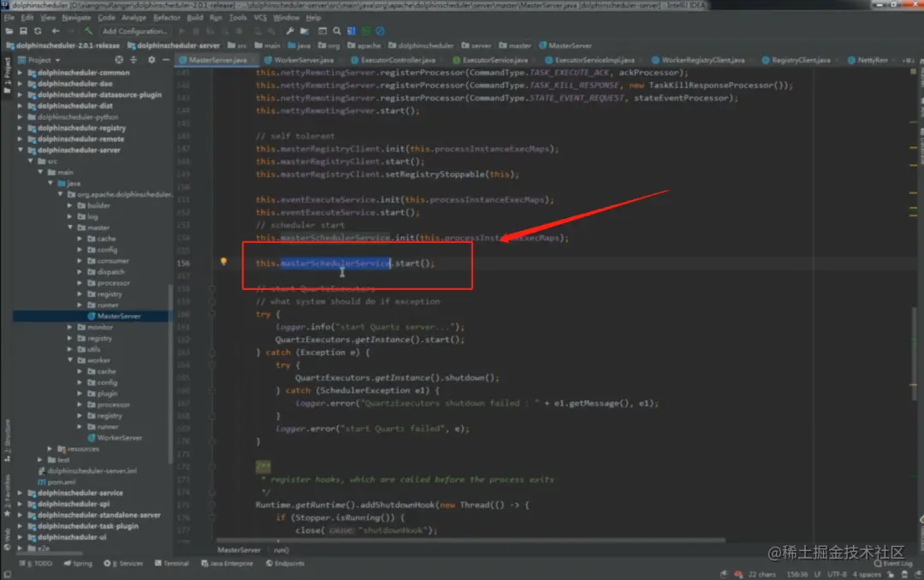Click the Synchronize refresh toolbar icon
The height and width of the screenshot is (580, 924).
38,31
